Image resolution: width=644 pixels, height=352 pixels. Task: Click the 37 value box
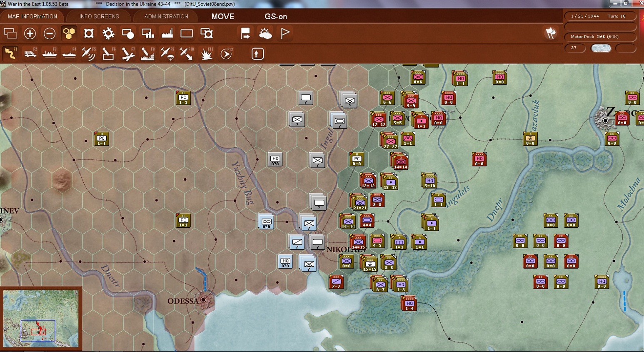click(x=575, y=48)
